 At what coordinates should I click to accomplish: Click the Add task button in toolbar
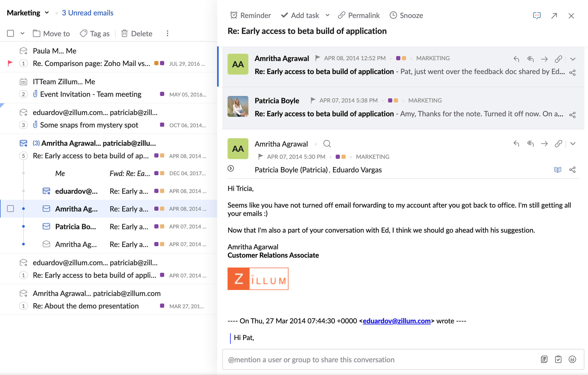click(301, 15)
